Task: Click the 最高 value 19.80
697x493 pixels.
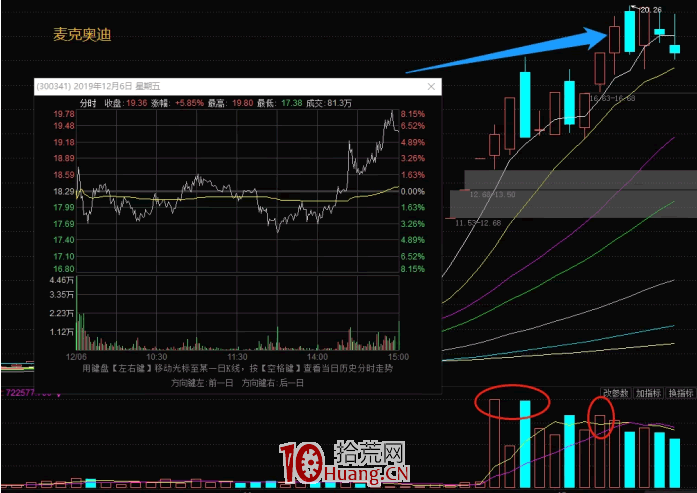Action: coord(242,103)
